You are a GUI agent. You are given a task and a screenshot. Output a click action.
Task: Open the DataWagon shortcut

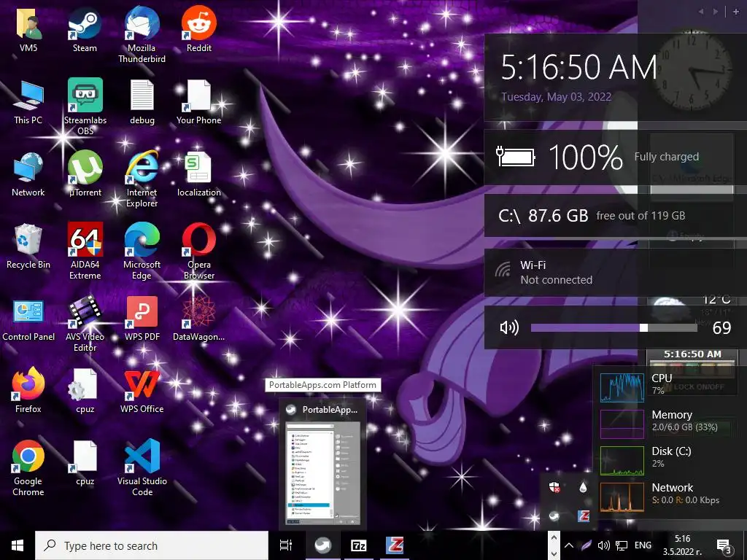198,319
